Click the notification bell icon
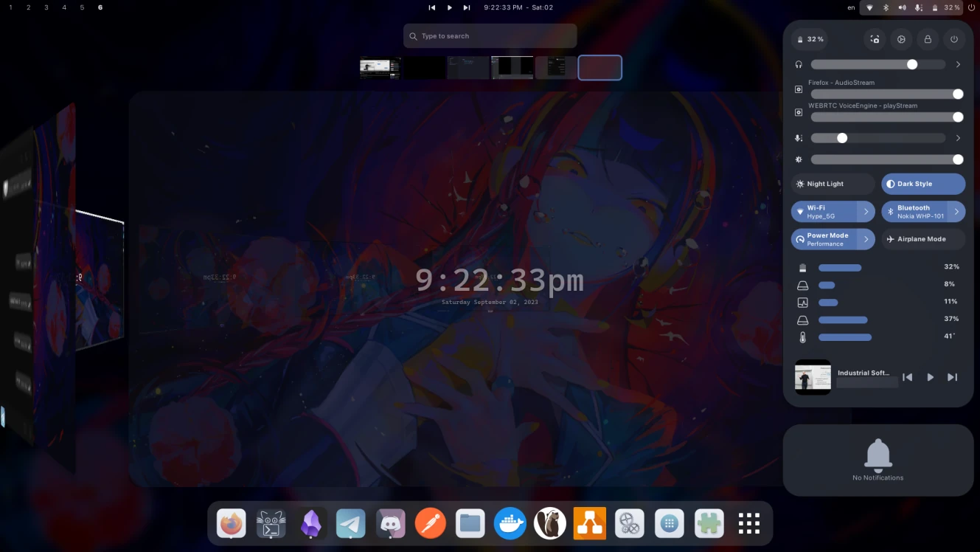Viewport: 980px width, 552px height. tap(878, 455)
